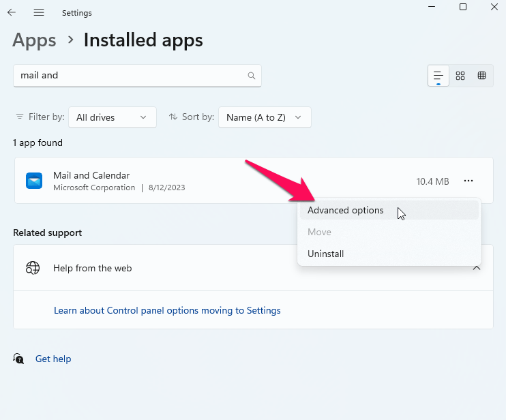Choose Uninstall from the context menu
The height and width of the screenshot is (420, 506).
(326, 254)
